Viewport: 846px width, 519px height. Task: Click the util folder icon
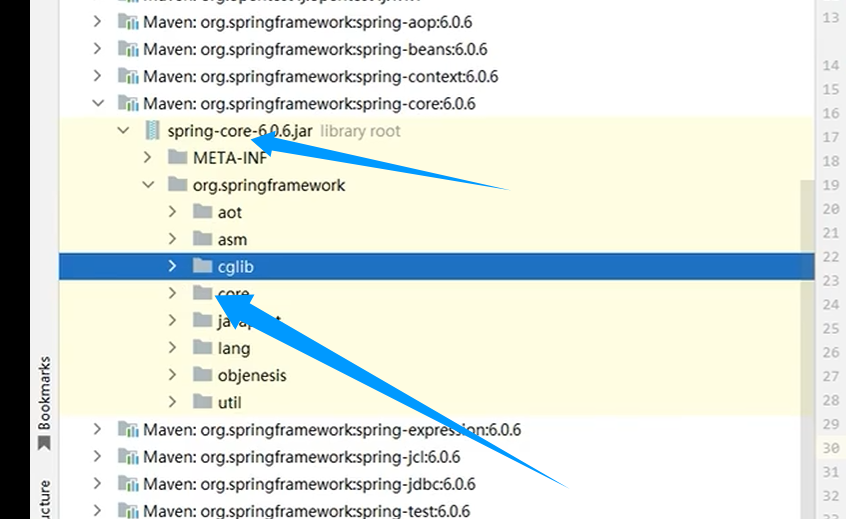[202, 401]
